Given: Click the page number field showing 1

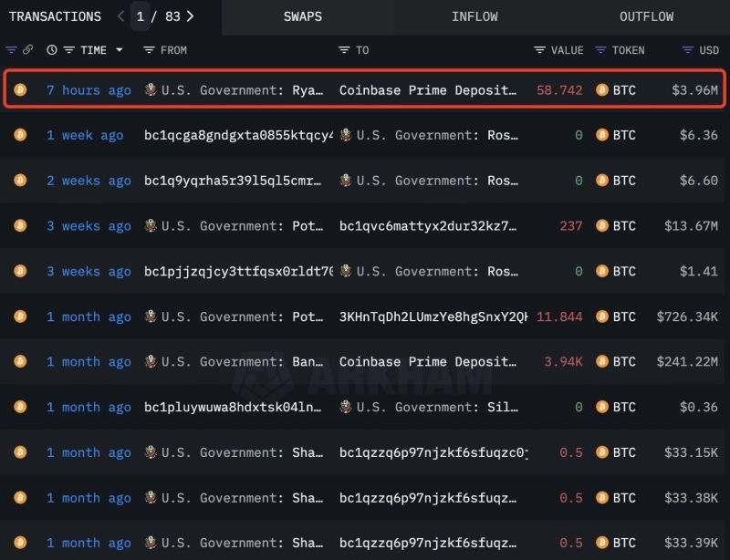Looking at the screenshot, I should pos(140,16).
